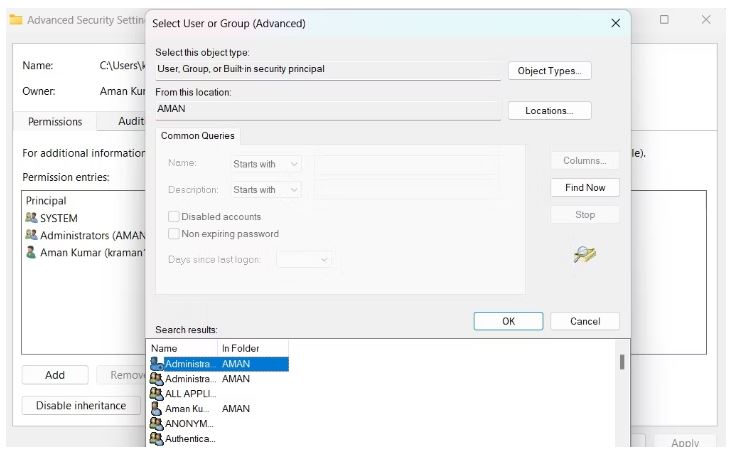Viewport: 731px width, 453px height.
Task: Cancel the Select User dialog
Action: [x=585, y=321]
